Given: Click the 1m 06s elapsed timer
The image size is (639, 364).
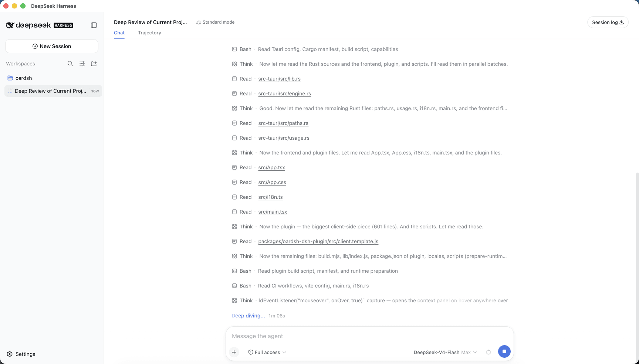Looking at the screenshot, I should tap(277, 316).
